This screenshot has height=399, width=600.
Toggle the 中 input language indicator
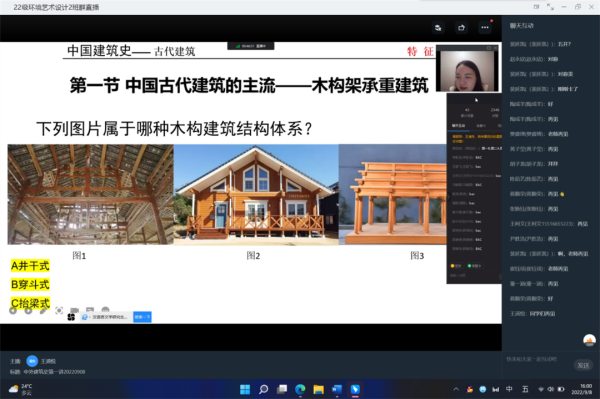tap(509, 389)
